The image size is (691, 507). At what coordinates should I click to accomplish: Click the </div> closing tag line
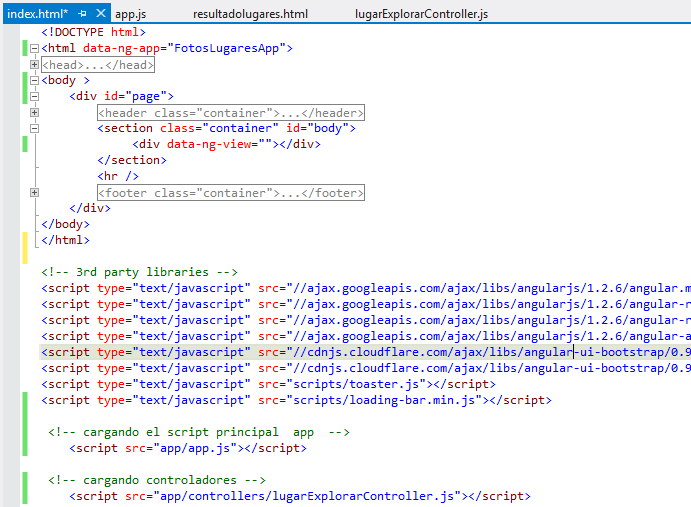point(90,208)
